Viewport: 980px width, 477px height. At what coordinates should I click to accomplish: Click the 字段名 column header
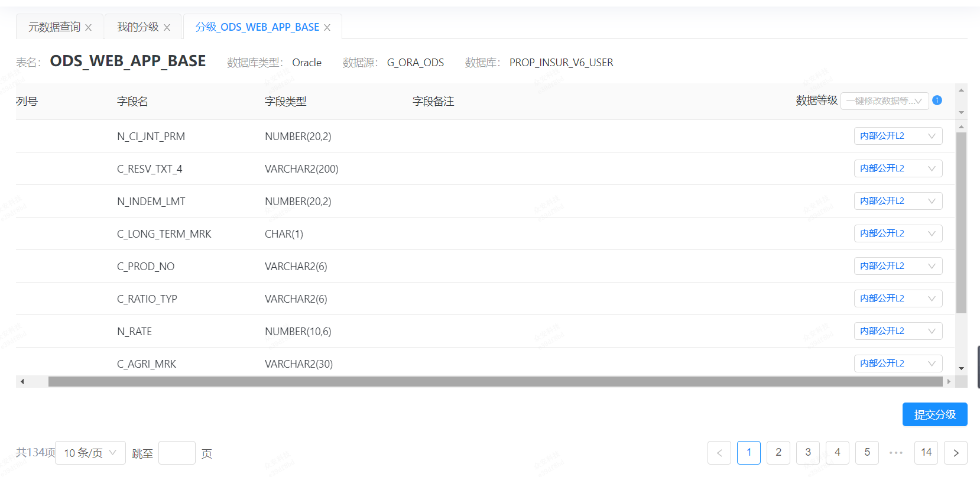tap(132, 102)
